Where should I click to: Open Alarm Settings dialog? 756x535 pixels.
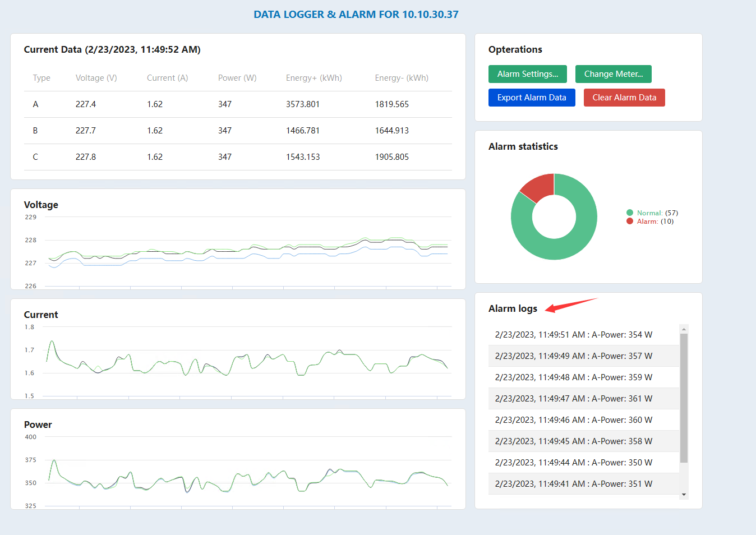(527, 74)
